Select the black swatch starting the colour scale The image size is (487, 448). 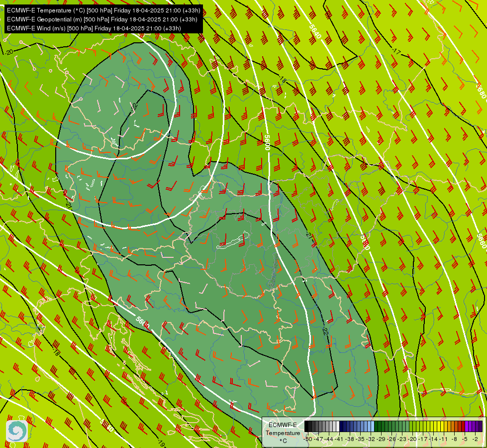(306, 426)
